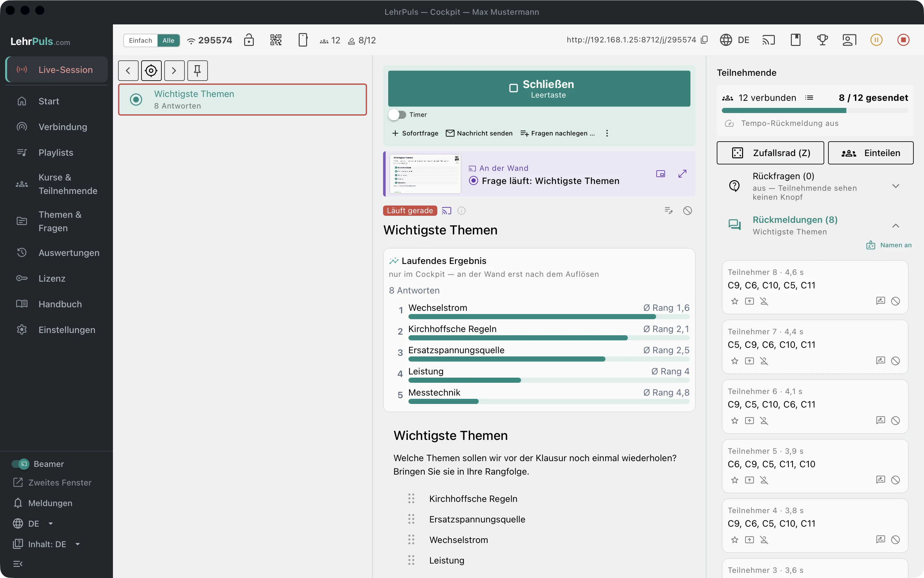Toggle Namen an for responses

click(889, 245)
